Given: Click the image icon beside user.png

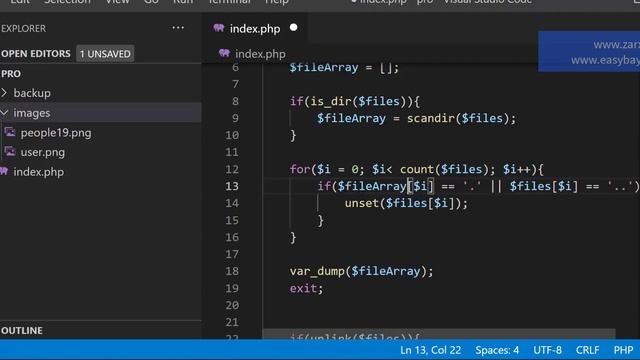Looking at the screenshot, I should 10,152.
